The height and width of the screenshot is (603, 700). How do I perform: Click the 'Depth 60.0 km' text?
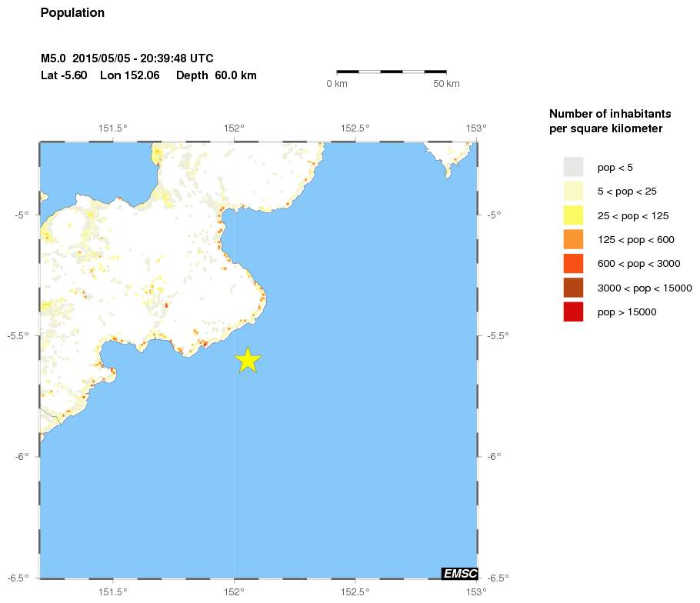pos(216,75)
